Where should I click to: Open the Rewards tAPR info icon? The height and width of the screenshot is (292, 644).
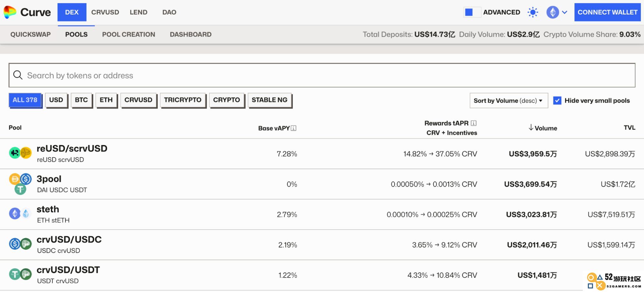[474, 123]
